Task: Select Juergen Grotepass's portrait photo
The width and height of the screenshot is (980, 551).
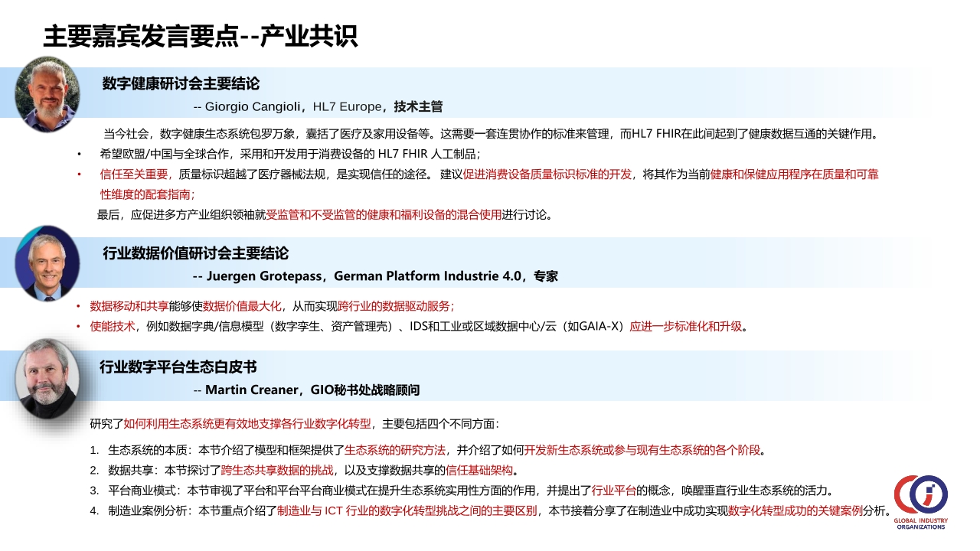Action: click(x=47, y=263)
